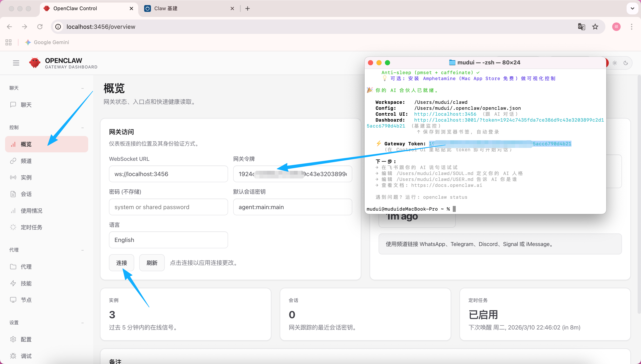
Task: Open the 调试 debug page
Action: click(x=26, y=356)
